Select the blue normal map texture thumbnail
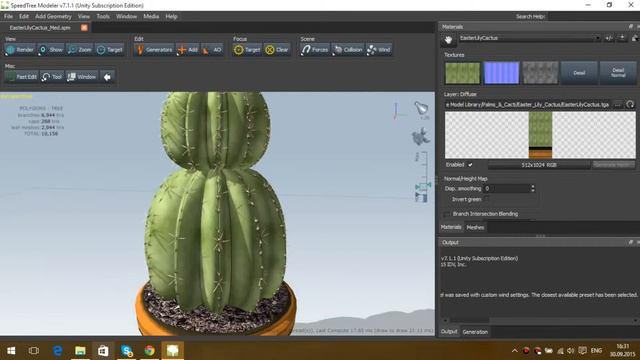 point(501,73)
